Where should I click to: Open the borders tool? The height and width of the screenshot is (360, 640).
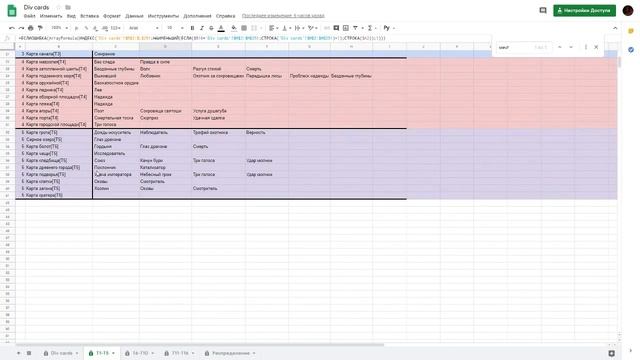[244, 28]
